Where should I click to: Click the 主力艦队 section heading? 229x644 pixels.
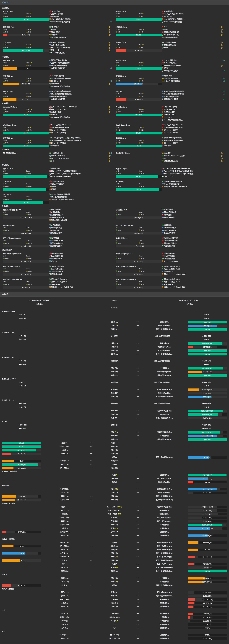pyautogui.click(x=5, y=8)
